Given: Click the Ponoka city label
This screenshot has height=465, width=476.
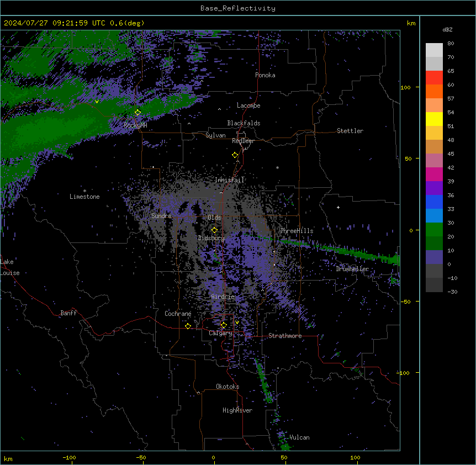Looking at the screenshot, I should (x=265, y=75).
